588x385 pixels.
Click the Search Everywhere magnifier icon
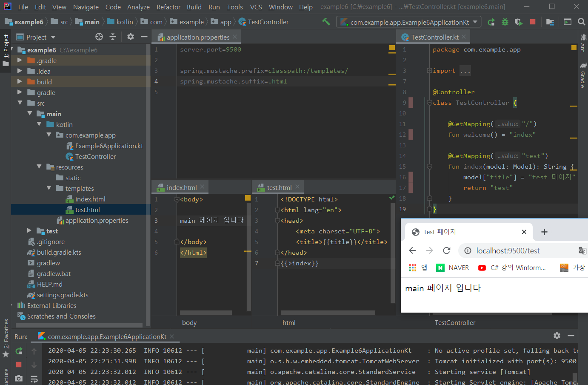click(581, 22)
